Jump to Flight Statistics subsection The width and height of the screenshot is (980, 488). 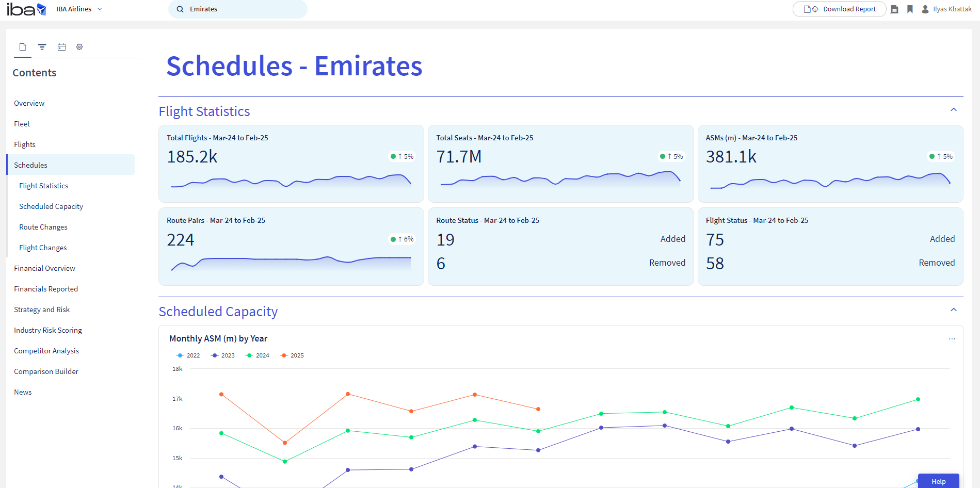tap(44, 186)
